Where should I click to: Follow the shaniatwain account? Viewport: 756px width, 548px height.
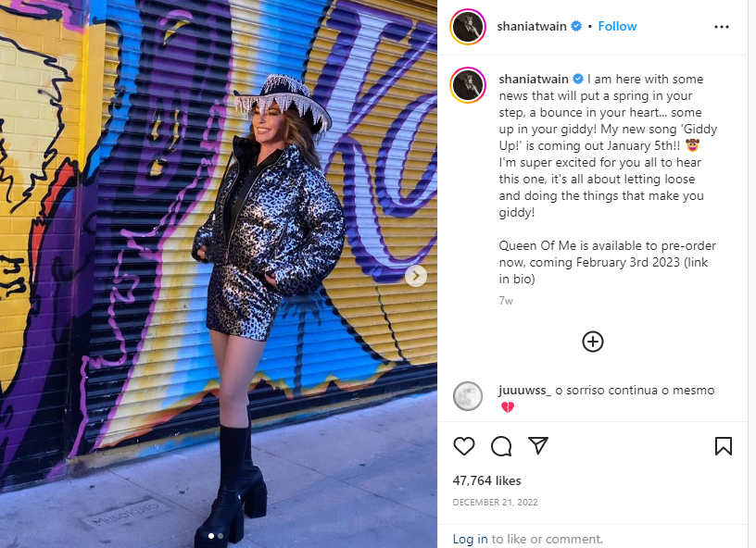tap(617, 26)
